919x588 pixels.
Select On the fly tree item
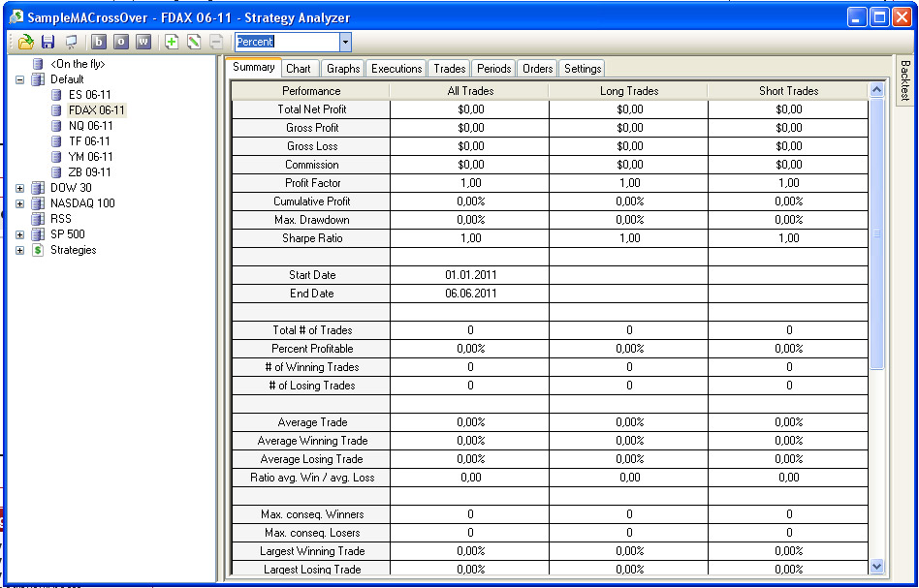point(78,64)
